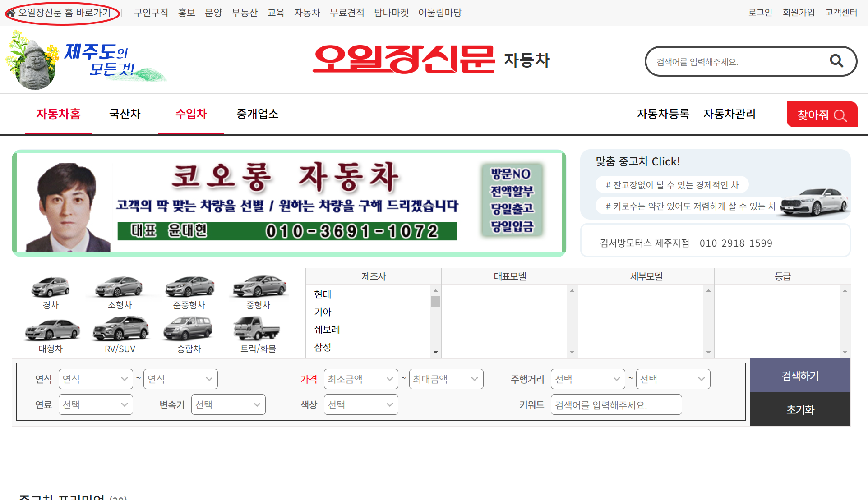Click the 제조사 list scroll up arrow
The width and height of the screenshot is (868, 500).
click(x=435, y=291)
